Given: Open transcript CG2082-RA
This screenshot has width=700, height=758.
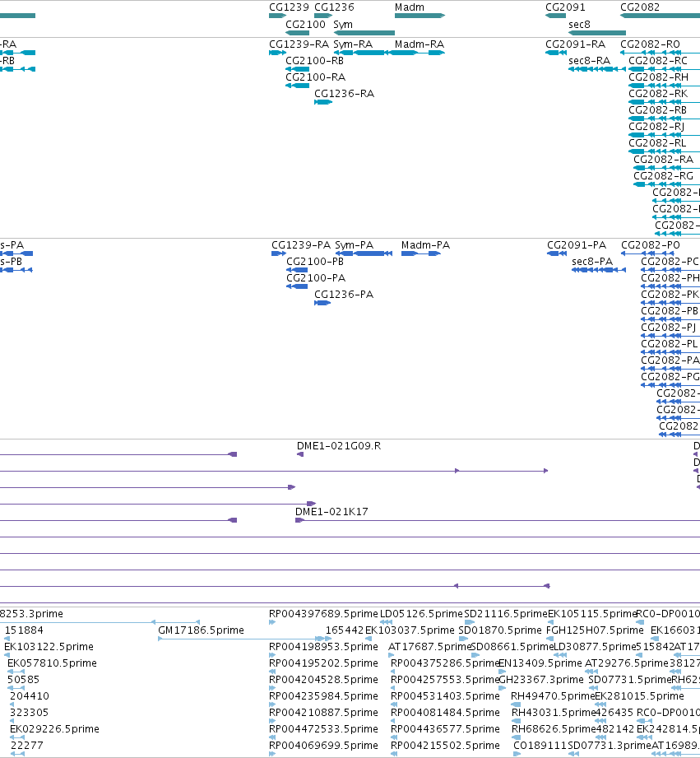Looking at the screenshot, I should 663,160.
